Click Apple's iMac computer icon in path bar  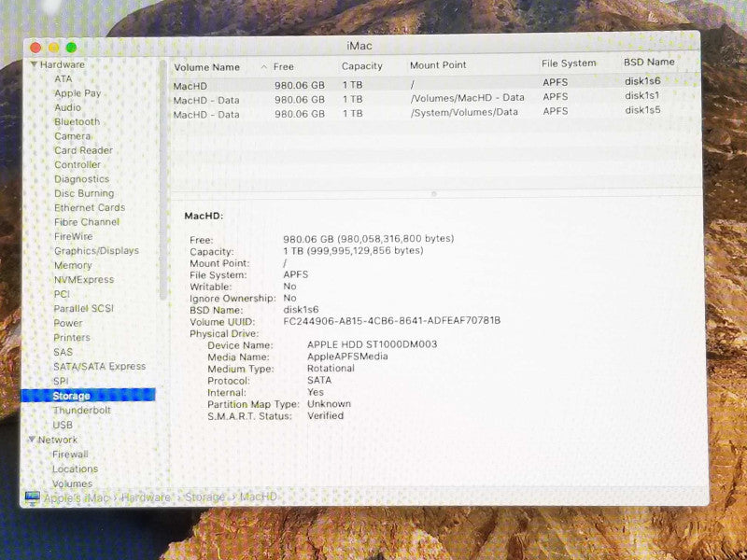pyautogui.click(x=33, y=497)
